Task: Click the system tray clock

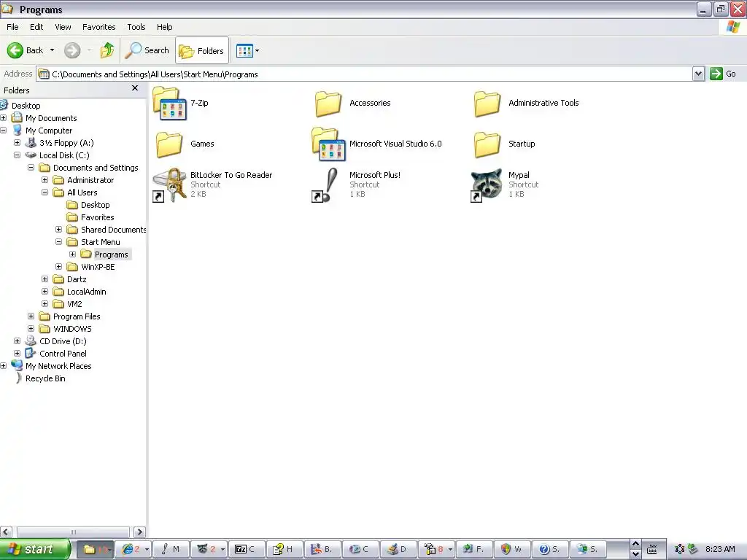Action: click(720, 549)
